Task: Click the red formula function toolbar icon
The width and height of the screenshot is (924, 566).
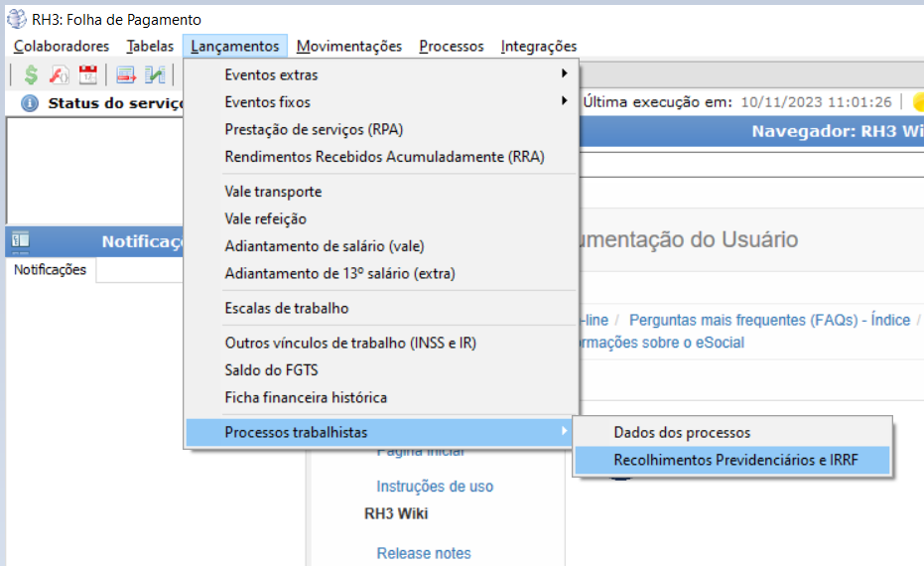Action: pyautogui.click(x=60, y=74)
